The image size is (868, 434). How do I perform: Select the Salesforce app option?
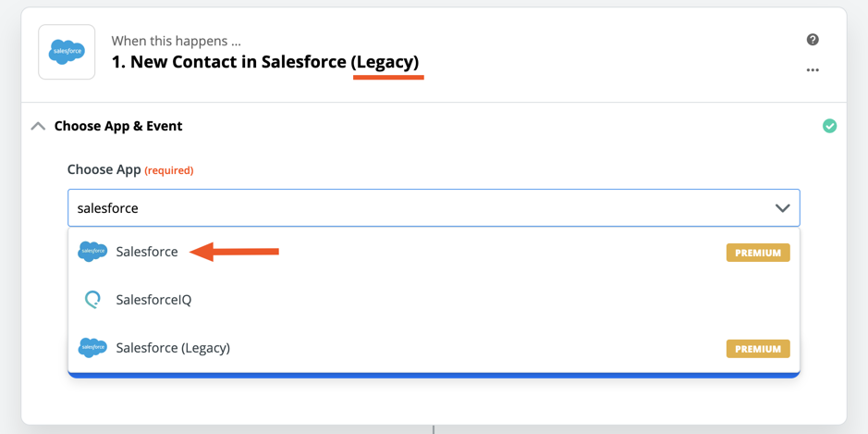[147, 252]
